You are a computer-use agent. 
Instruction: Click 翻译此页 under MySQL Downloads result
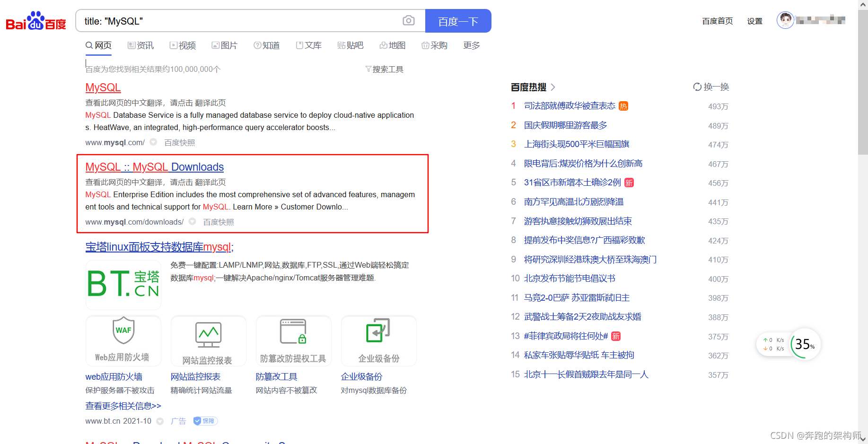coord(210,183)
